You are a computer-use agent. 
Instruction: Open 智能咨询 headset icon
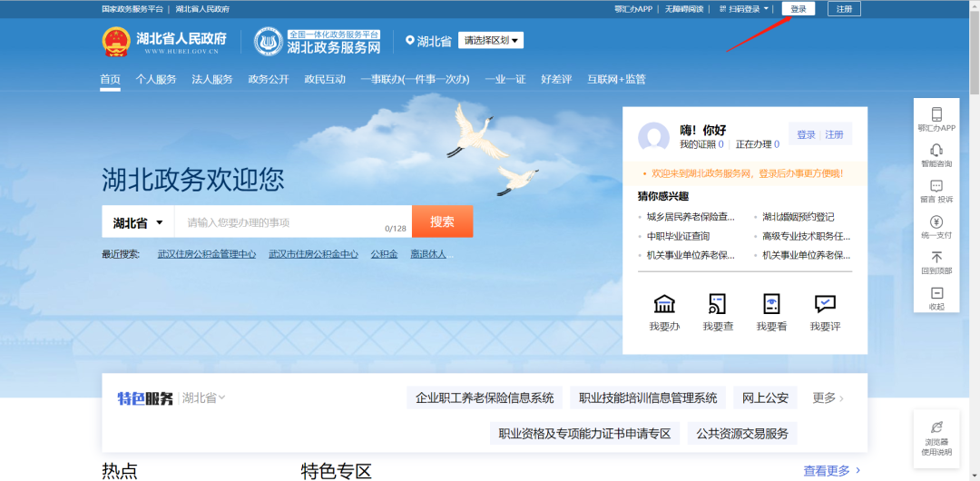click(936, 150)
